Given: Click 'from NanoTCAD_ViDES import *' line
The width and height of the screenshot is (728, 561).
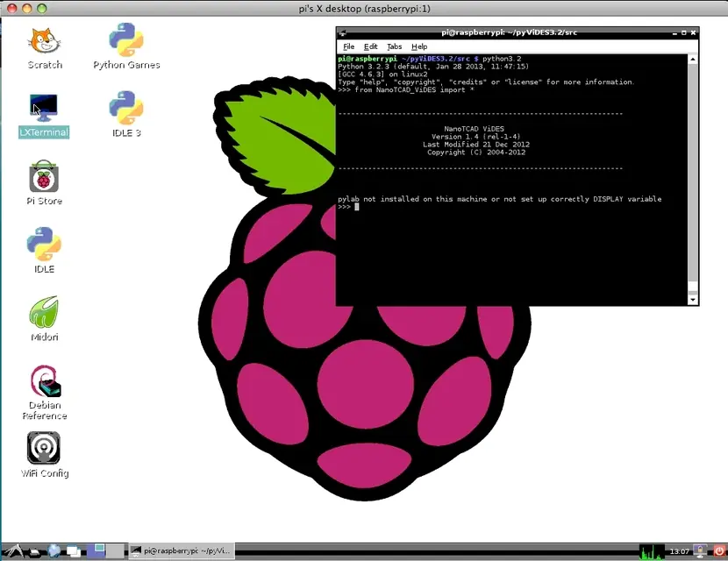Looking at the screenshot, I should tap(406, 89).
